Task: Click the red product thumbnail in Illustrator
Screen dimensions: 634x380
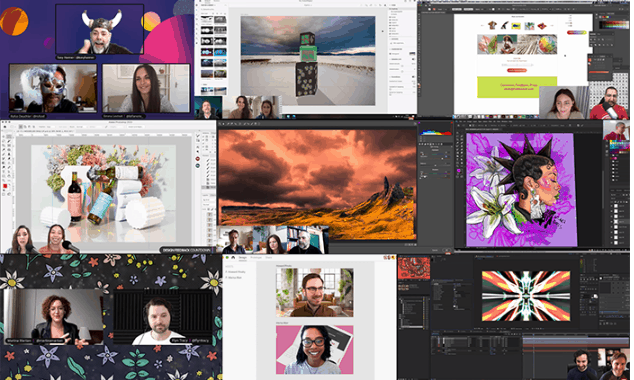Action: (542, 26)
